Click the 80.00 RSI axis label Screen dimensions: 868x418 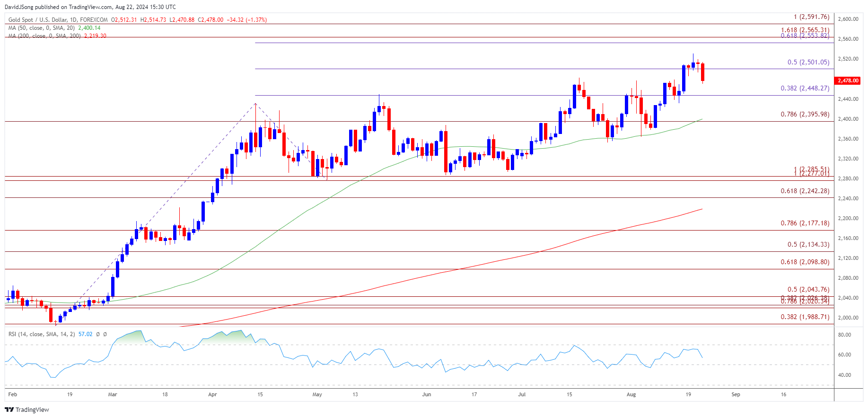(x=844, y=335)
